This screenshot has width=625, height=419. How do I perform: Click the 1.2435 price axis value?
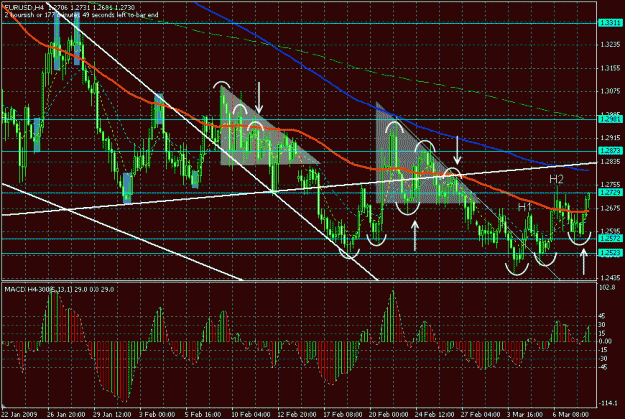[x=610, y=278]
